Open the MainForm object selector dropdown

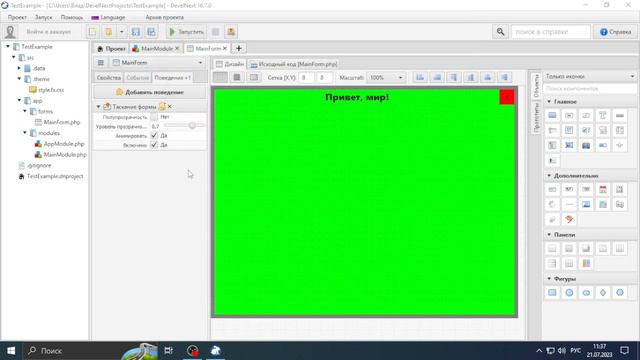tap(158, 62)
